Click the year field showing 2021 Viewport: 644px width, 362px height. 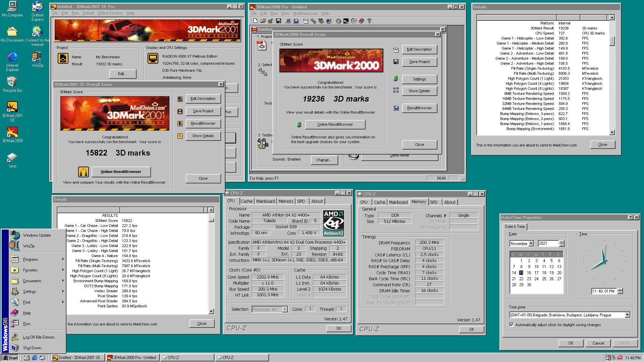click(548, 243)
